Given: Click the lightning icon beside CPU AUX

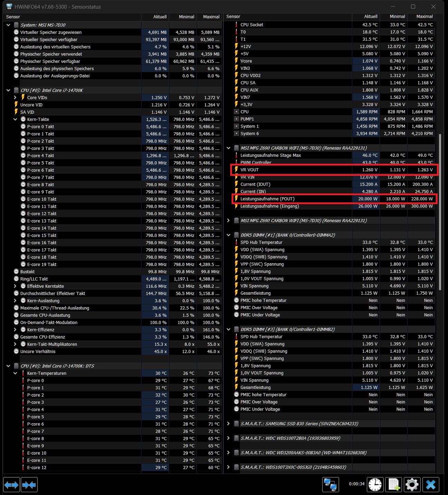Looking at the screenshot, I should pyautogui.click(x=236, y=90).
